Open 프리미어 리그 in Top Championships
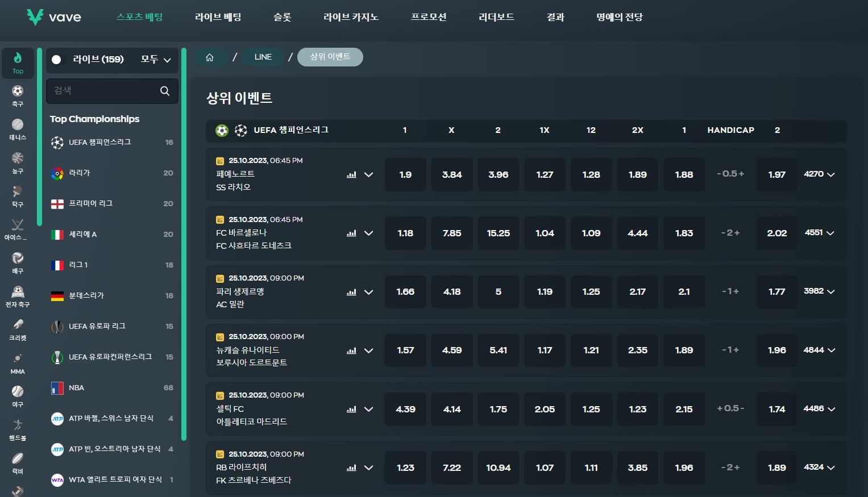This screenshot has height=497, width=868. 112,204
